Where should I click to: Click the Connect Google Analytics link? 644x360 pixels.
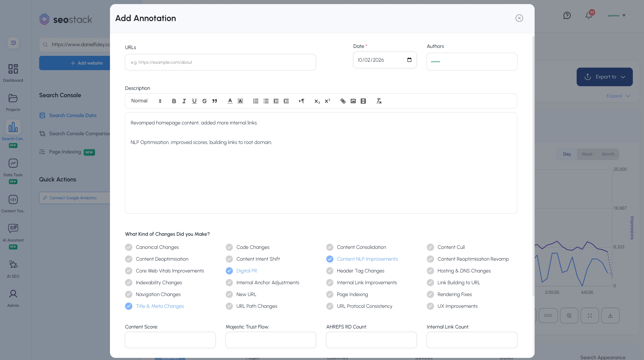pos(73,198)
